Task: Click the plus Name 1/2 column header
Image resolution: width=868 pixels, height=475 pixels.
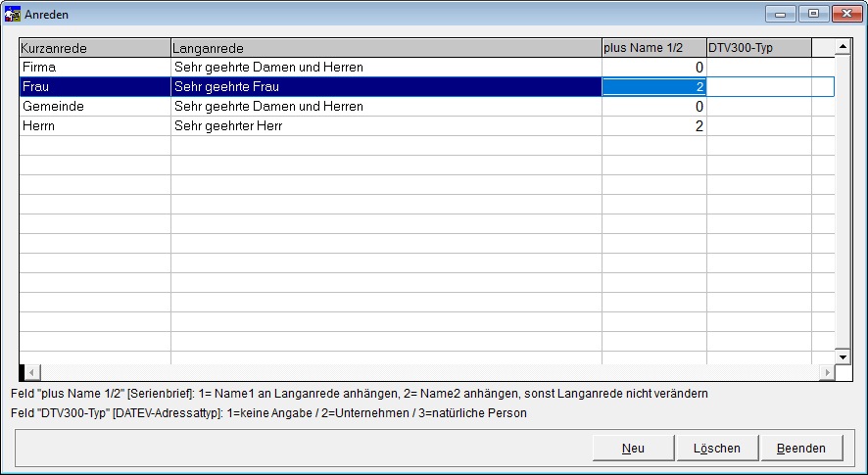Action: pos(654,48)
